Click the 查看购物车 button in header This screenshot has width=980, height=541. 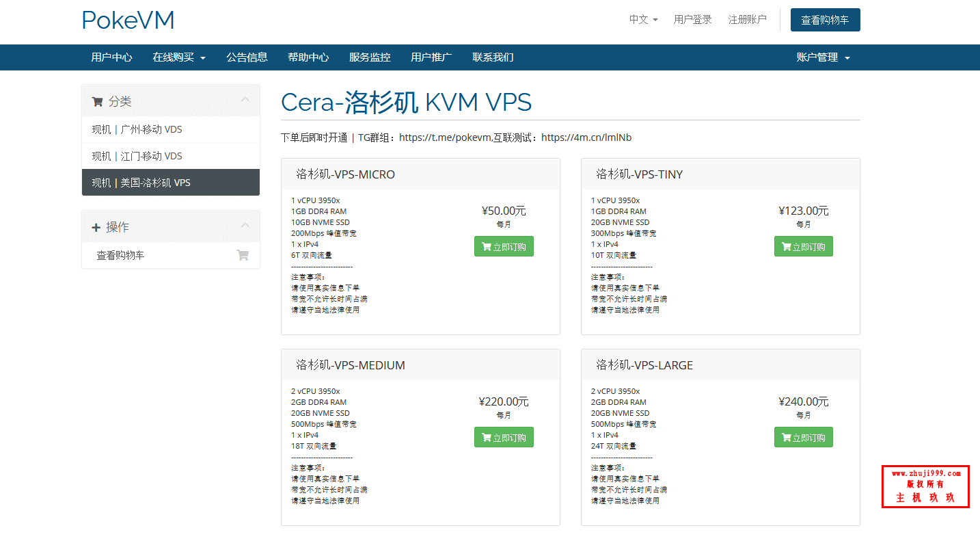pos(825,20)
